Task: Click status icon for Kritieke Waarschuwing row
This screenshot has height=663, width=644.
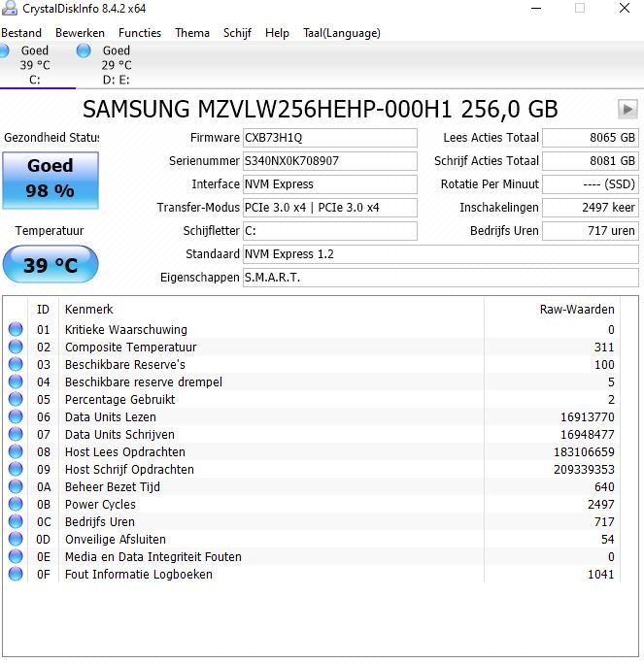Action: click(16, 329)
